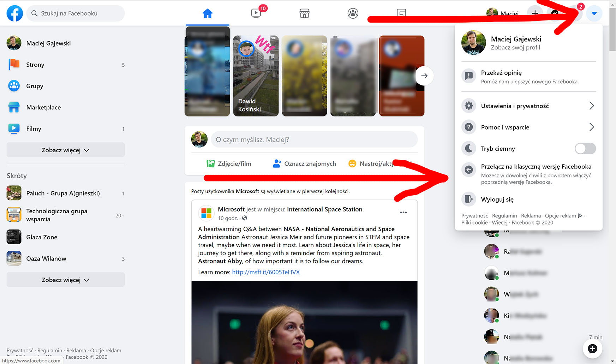Viewport: 616px width, 364px height.
Task: Click Regulamin link in dropdown footer
Action: click(504, 216)
